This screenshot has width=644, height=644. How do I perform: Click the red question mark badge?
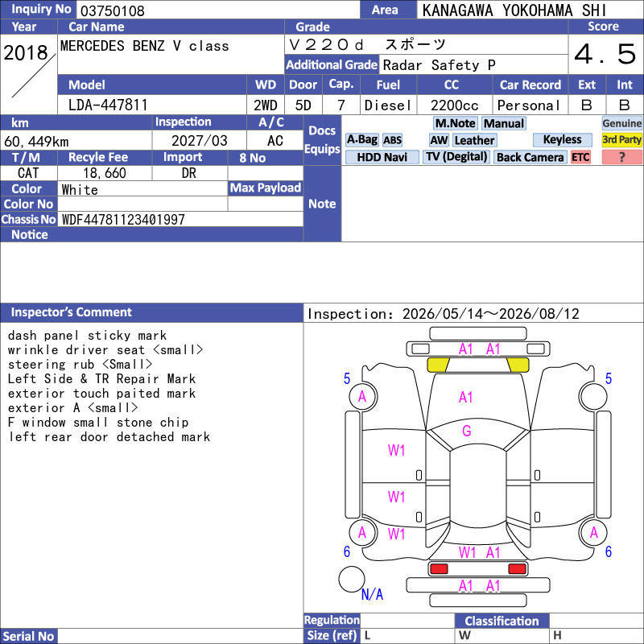(621, 157)
